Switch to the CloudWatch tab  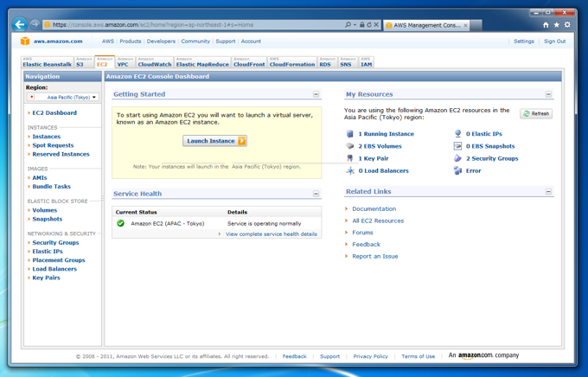155,62
